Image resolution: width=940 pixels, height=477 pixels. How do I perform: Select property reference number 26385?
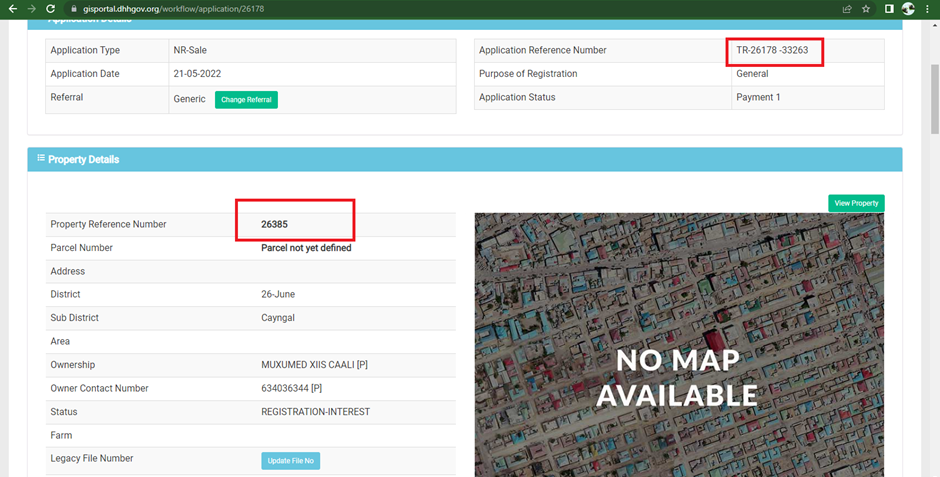pyautogui.click(x=275, y=224)
